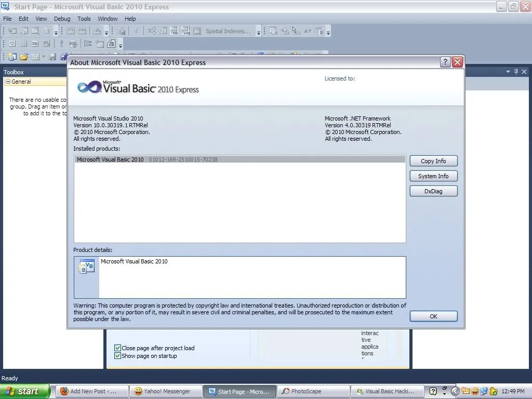Open the Debug menu
This screenshot has height=399, width=532.
click(62, 19)
